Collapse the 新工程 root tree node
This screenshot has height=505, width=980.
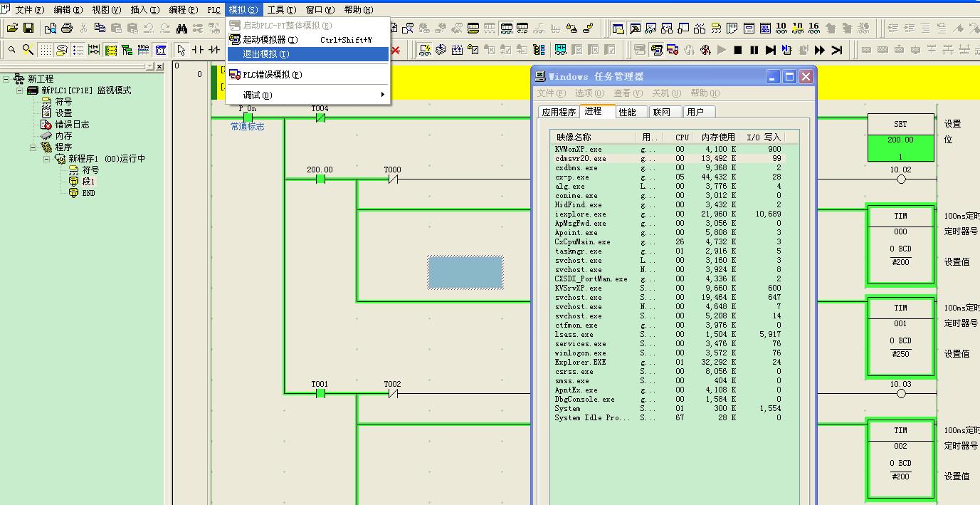point(6,79)
